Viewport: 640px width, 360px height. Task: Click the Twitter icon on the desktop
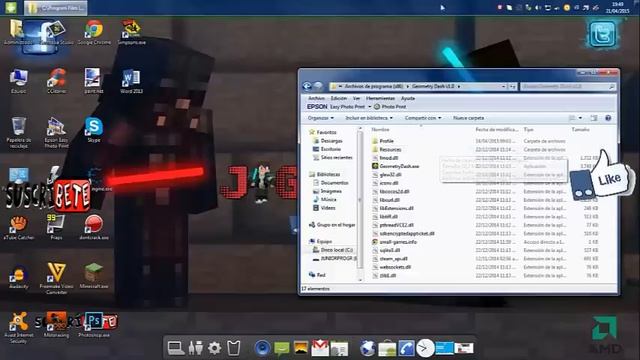[x=602, y=34]
